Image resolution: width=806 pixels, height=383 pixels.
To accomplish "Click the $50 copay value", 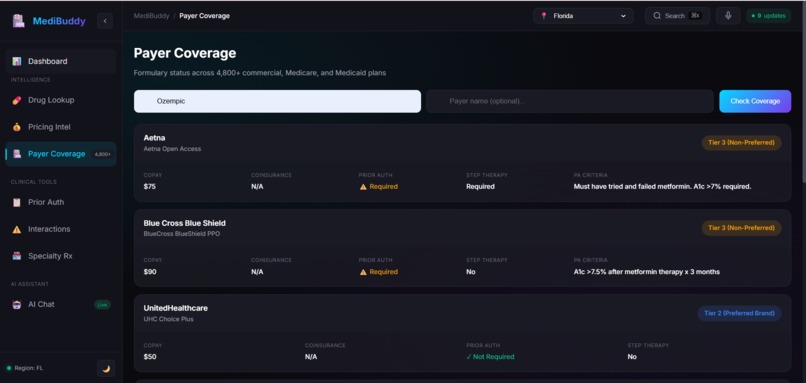I will 150,357.
